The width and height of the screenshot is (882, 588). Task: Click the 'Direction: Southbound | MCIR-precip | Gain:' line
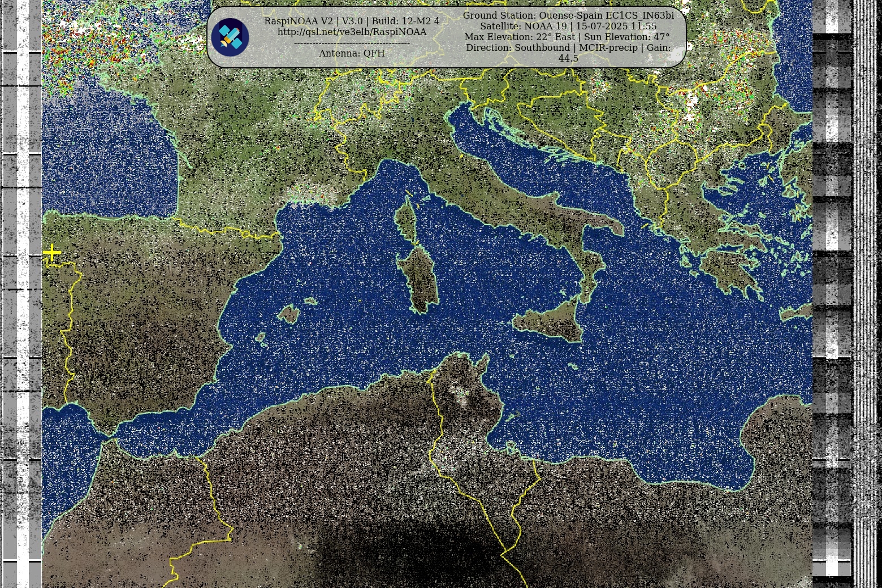click(x=568, y=48)
